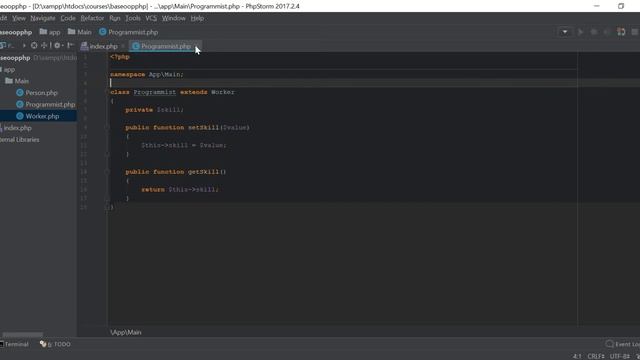Fold the setSkill function in gutter
640x360 pixels.
107,128
